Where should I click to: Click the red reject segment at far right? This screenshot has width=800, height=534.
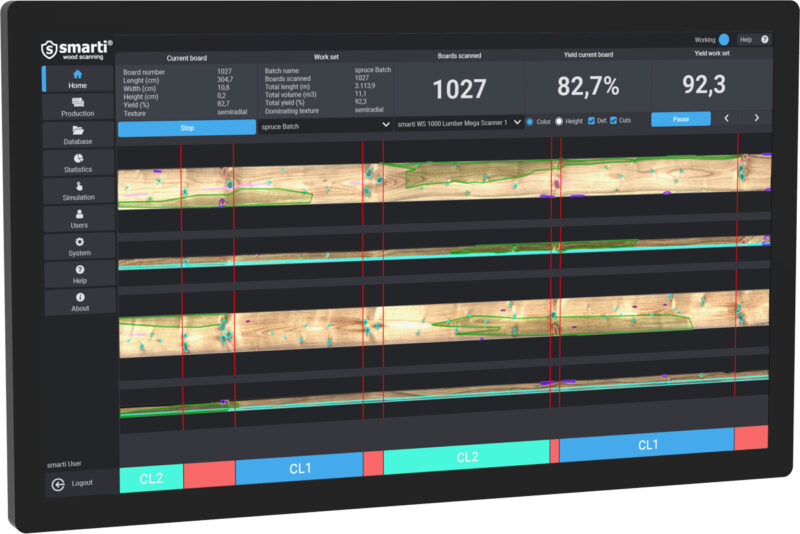coord(751,438)
